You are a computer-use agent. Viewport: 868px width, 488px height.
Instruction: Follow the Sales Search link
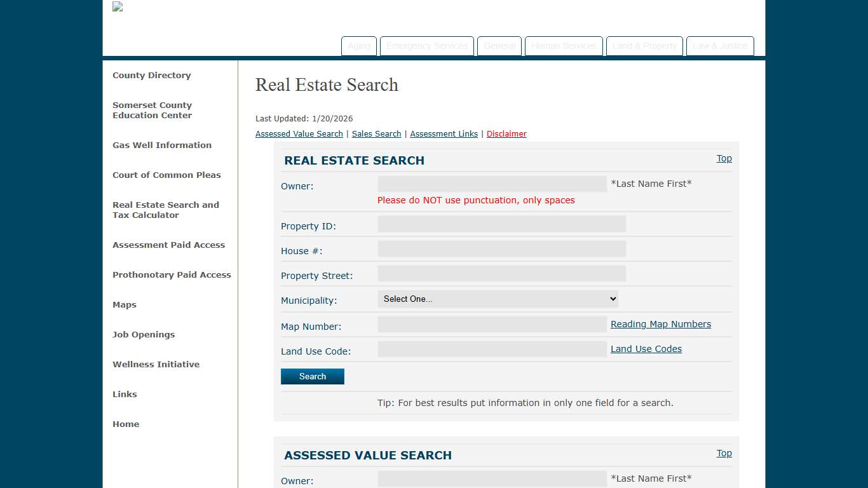(376, 134)
